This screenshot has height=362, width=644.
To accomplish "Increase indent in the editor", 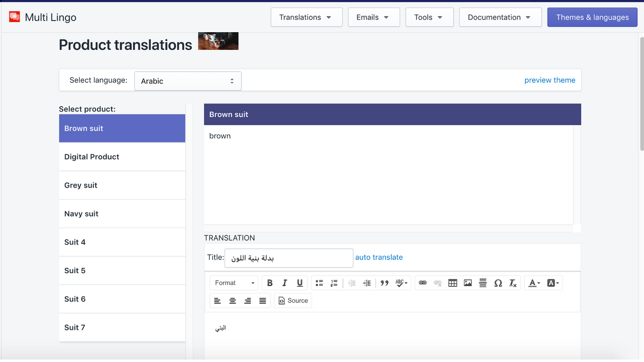I will click(x=367, y=283).
